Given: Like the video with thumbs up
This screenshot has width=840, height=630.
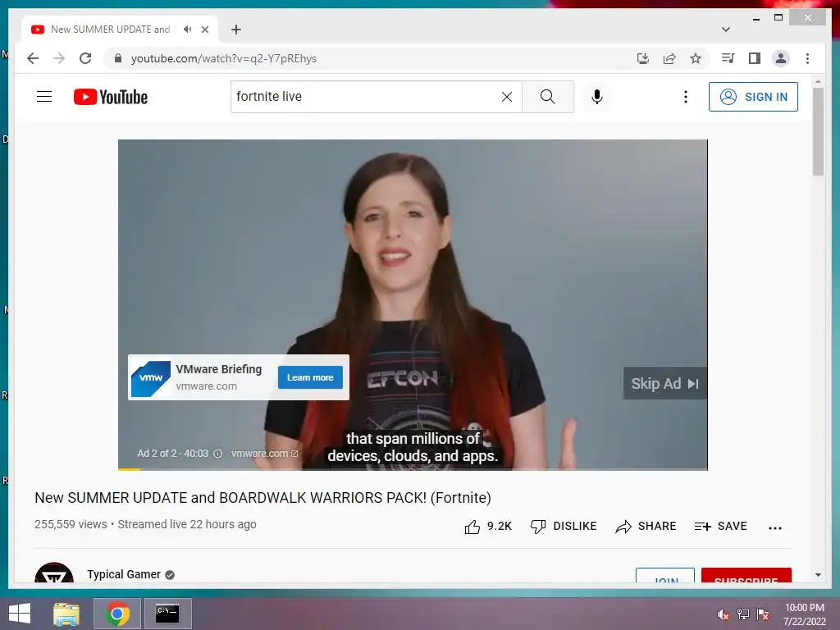Looking at the screenshot, I should click(472, 527).
